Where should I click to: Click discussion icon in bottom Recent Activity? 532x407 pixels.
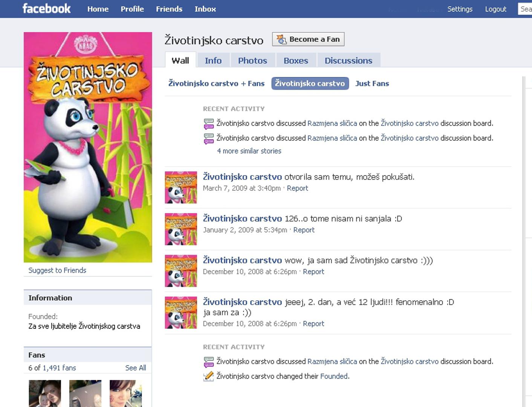click(209, 362)
